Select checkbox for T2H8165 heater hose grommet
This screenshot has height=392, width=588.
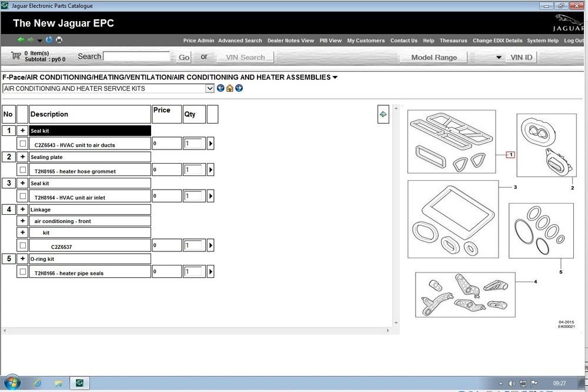(22, 170)
